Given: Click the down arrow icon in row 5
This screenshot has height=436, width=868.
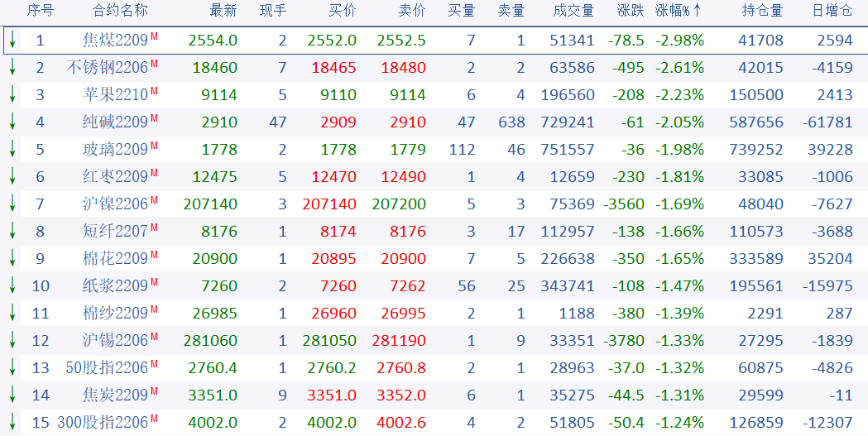Looking at the screenshot, I should [x=12, y=150].
